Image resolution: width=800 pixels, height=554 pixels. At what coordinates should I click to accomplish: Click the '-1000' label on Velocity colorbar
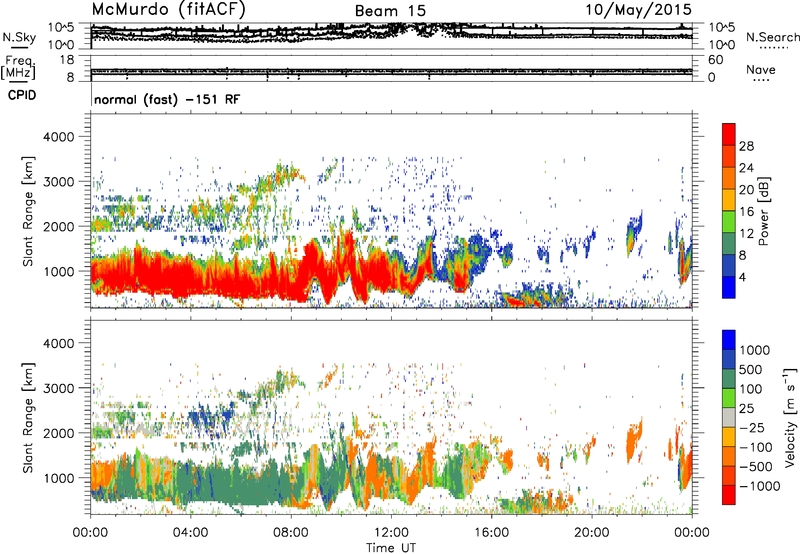tap(760, 486)
